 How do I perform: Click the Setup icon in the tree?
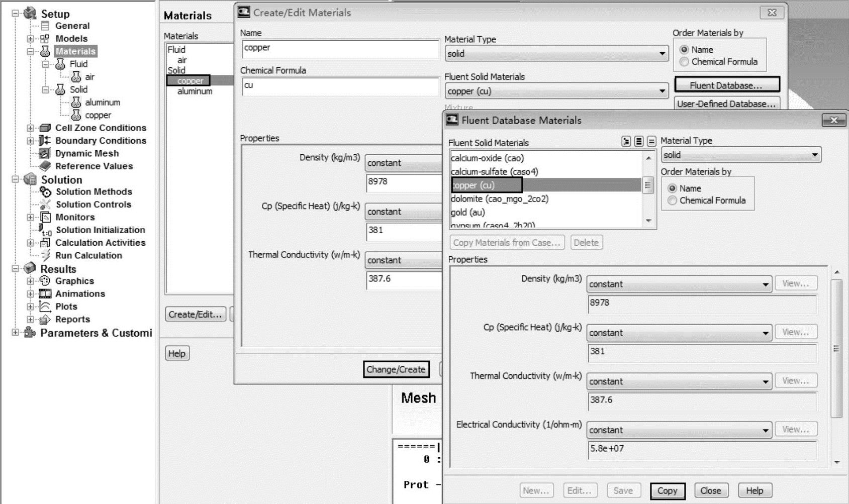[30, 13]
